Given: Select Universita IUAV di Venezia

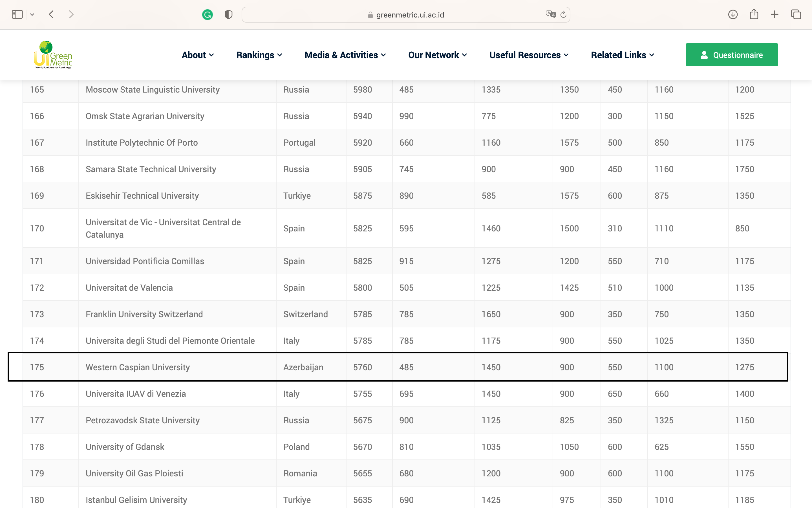Looking at the screenshot, I should coord(136,394).
